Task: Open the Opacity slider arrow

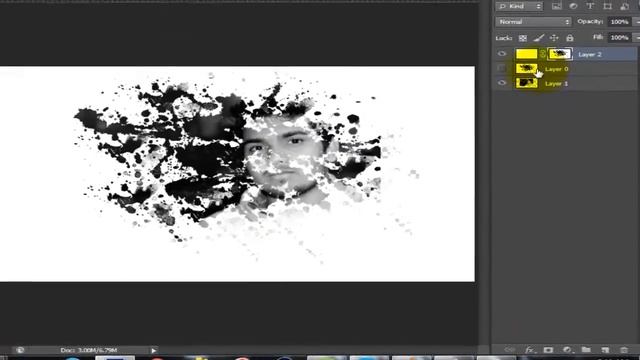Action: tap(636, 22)
